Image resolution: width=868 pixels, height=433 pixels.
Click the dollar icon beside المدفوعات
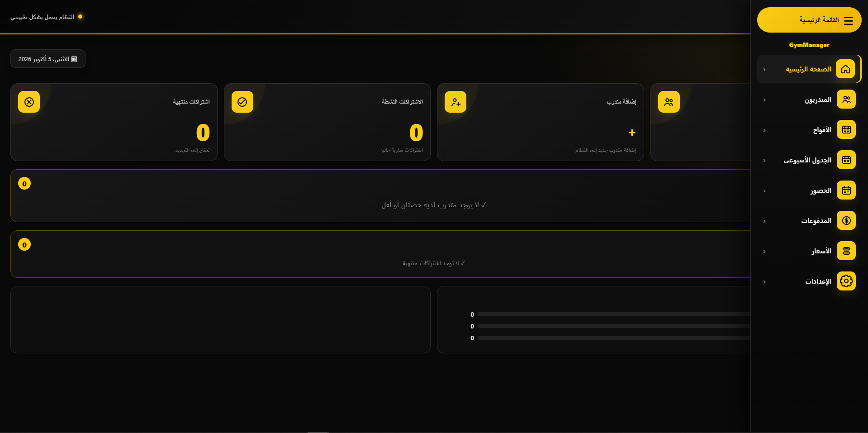click(846, 221)
